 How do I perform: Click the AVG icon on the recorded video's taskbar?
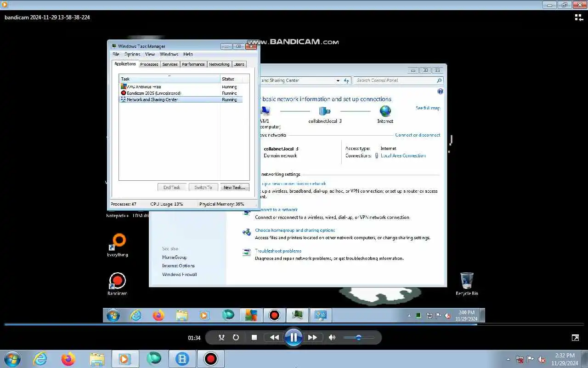tap(251, 315)
